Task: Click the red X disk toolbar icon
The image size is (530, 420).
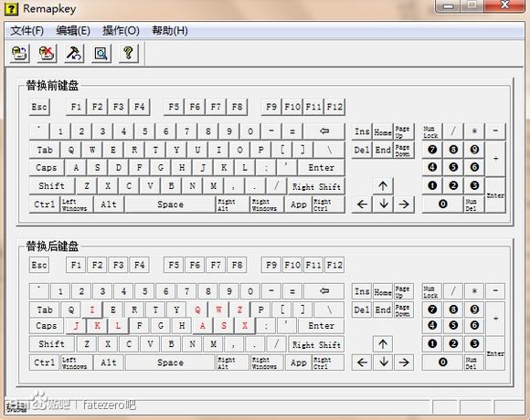Action: [47, 53]
